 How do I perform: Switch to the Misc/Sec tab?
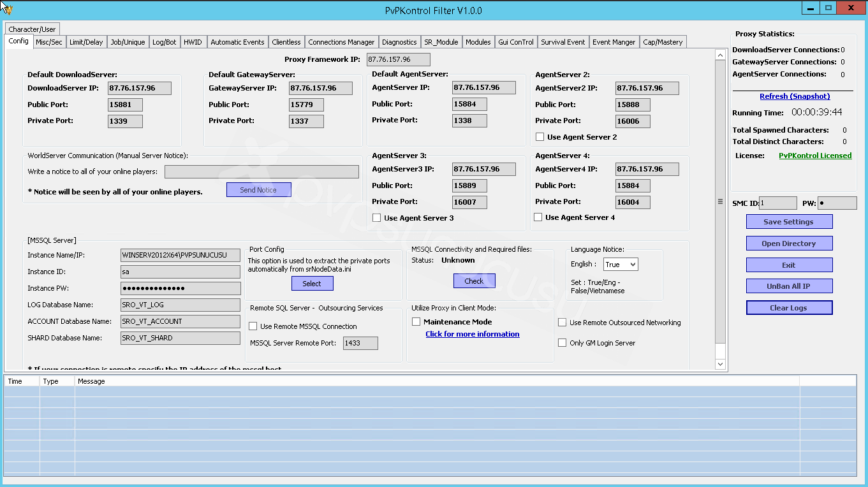49,42
